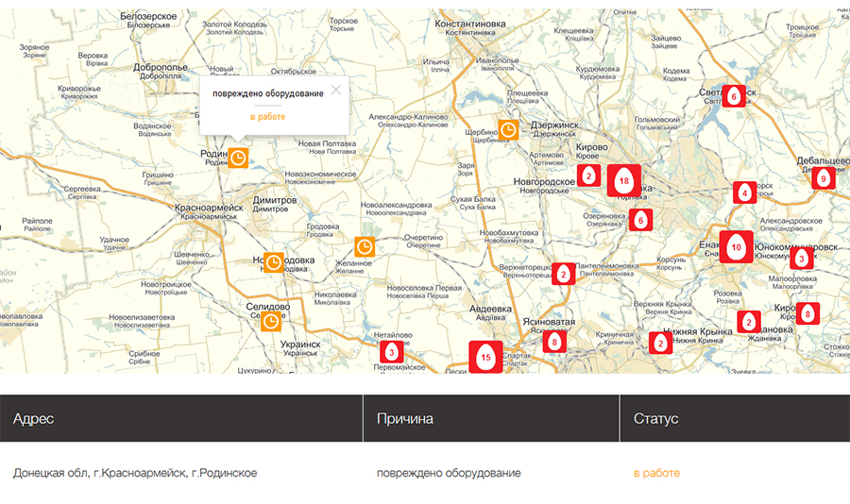
Task: Click 'в работе' status in table row
Action: [656, 473]
